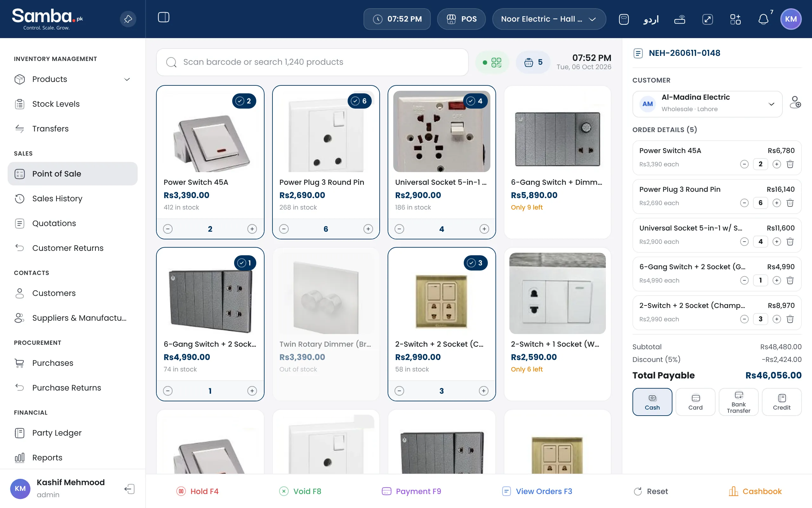Choose Bank Transfer payment method
This screenshot has width=812, height=508.
738,402
